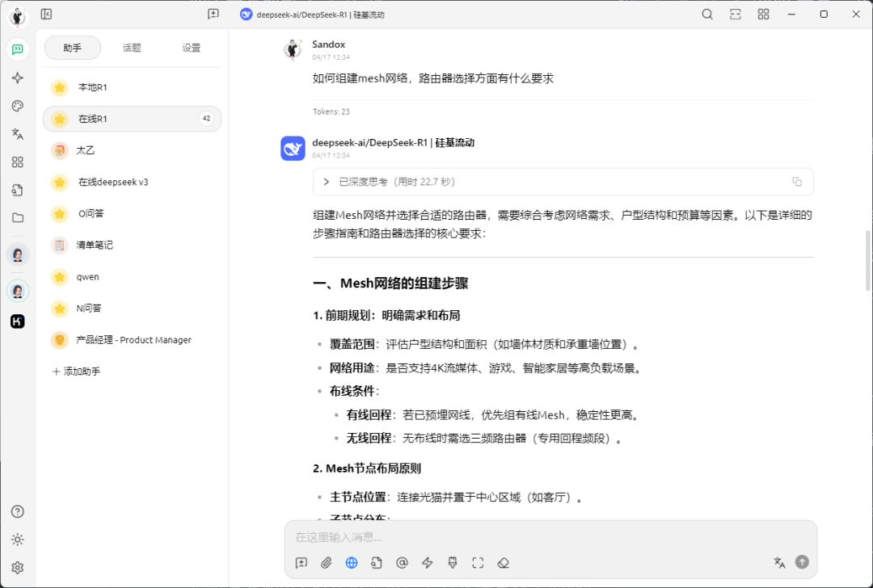
Task: Click the Tokens: 23 label
Action: click(331, 111)
